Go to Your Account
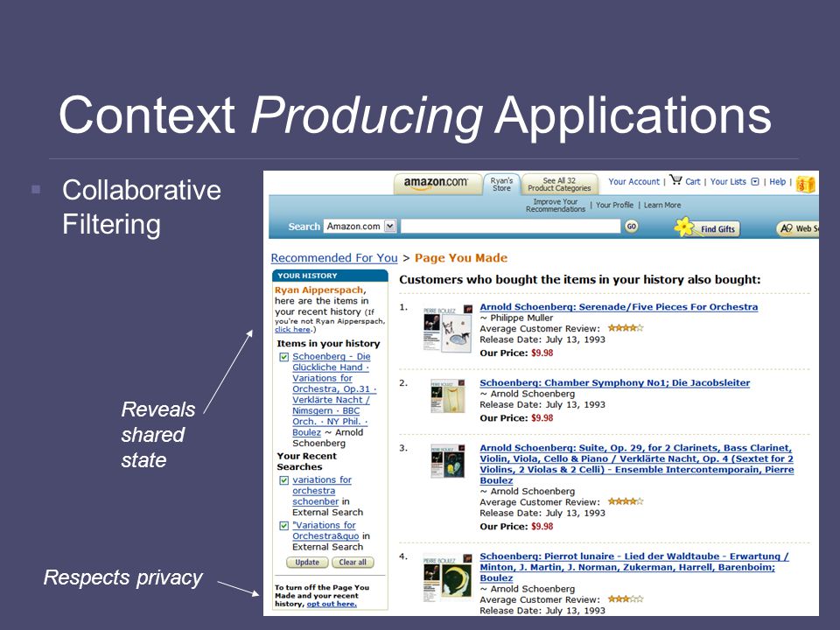 [633, 182]
